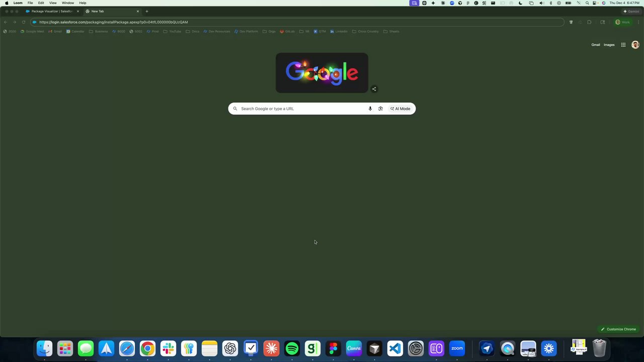Screen dimensions: 644x362
Task: Toggle Focus moon icon in menu bar
Action: click(520, 3)
